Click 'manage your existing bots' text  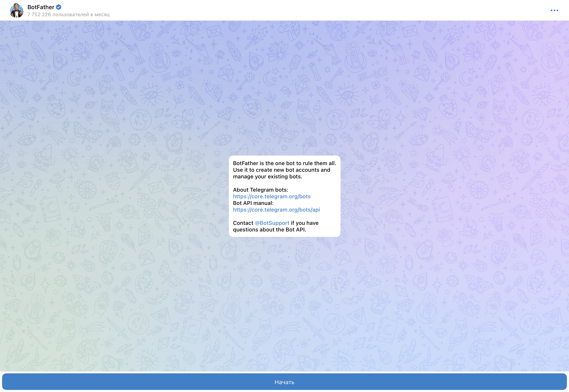(267, 177)
